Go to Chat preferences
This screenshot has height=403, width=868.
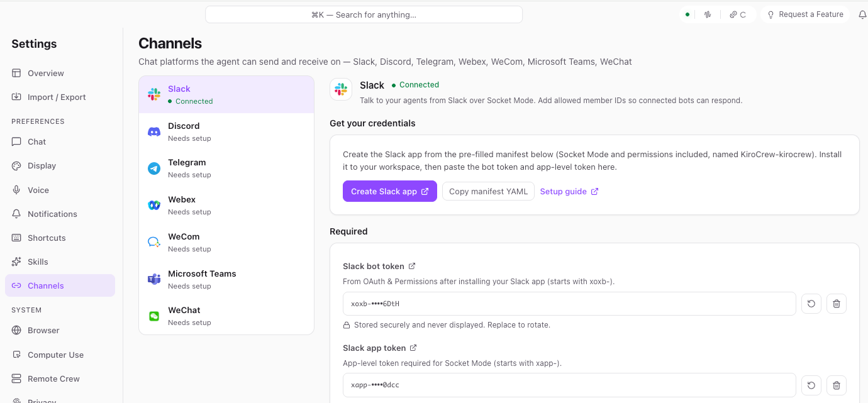(x=60, y=141)
